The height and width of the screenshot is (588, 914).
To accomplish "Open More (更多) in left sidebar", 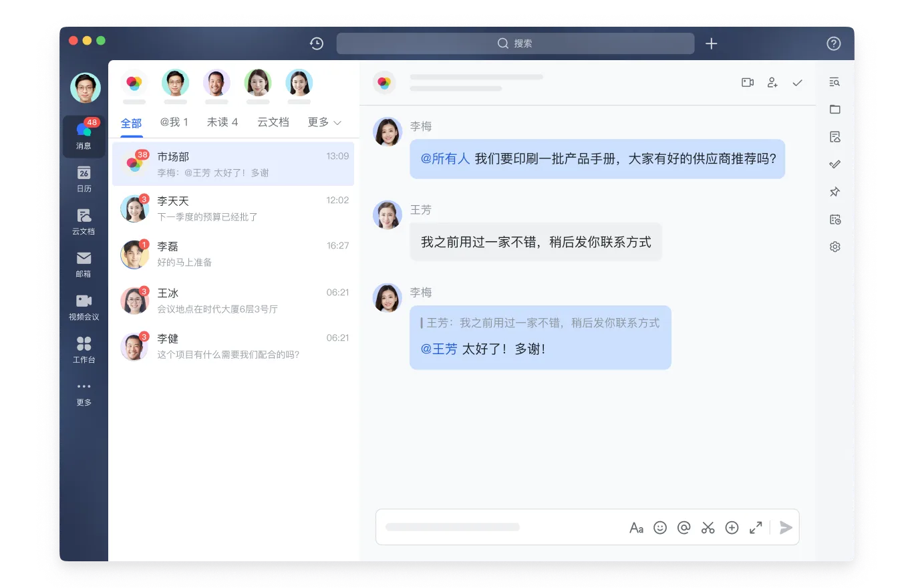I will [84, 393].
